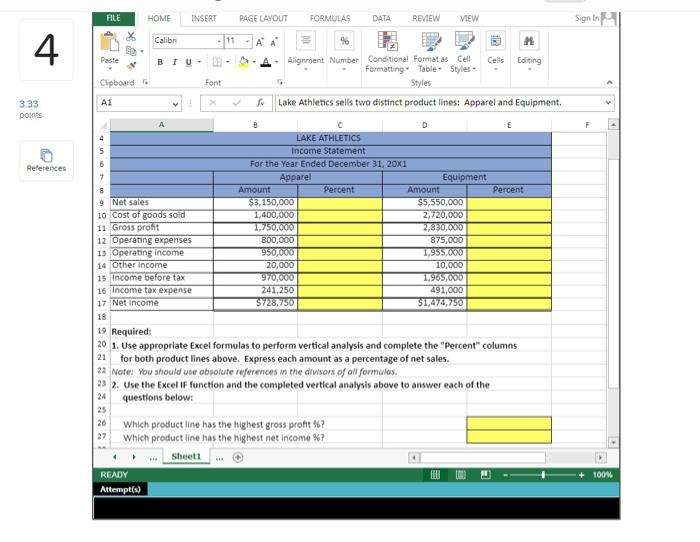Select Net sales amount $3,150,000 cell
Screen dimensions: 700x542
(255, 202)
